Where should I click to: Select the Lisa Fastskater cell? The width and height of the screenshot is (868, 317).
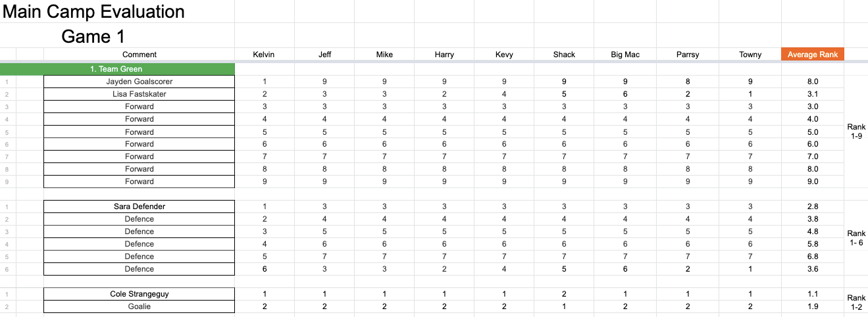click(x=139, y=94)
